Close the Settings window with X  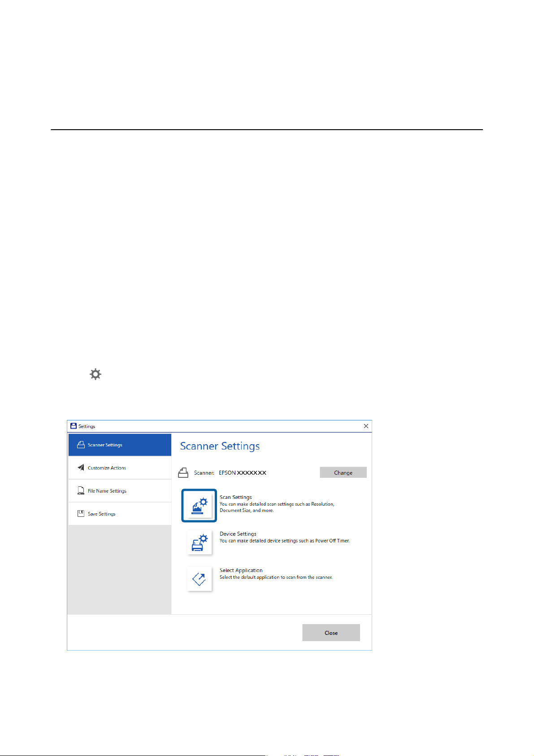tap(366, 426)
